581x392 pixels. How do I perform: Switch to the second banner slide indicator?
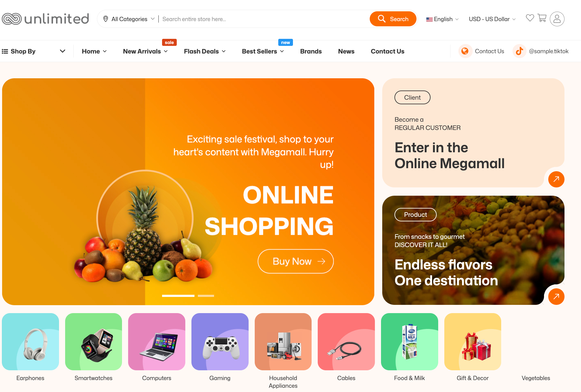coord(206,296)
